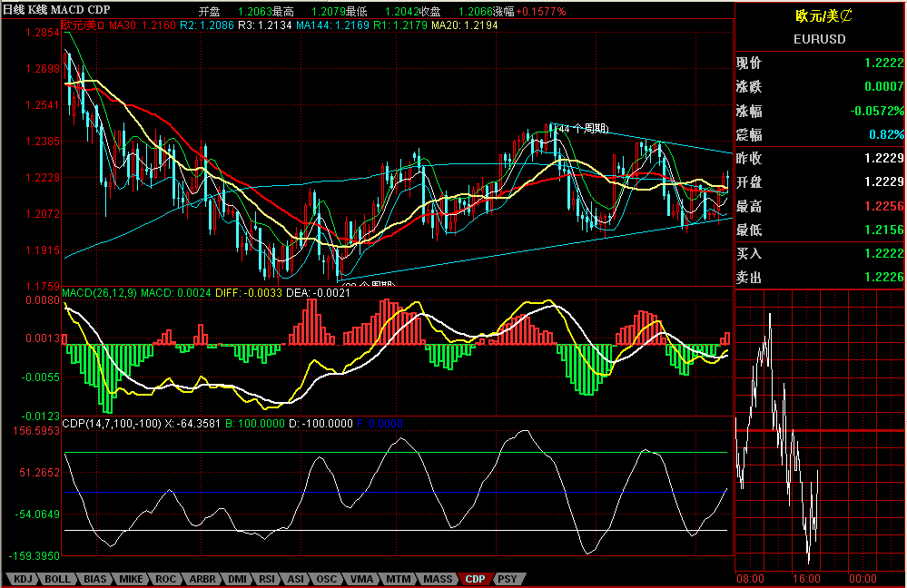Click the EURUSD symbol header

pos(819,39)
